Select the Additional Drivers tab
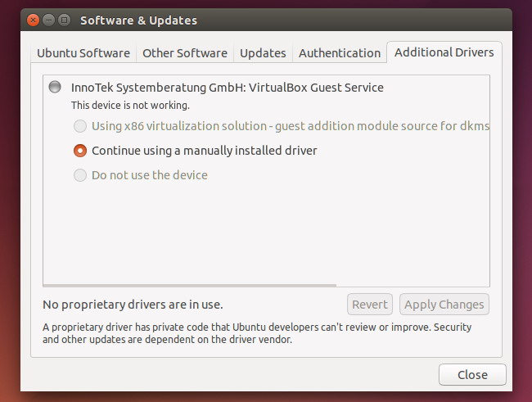Screen dimensions: 532x402 point(444,52)
